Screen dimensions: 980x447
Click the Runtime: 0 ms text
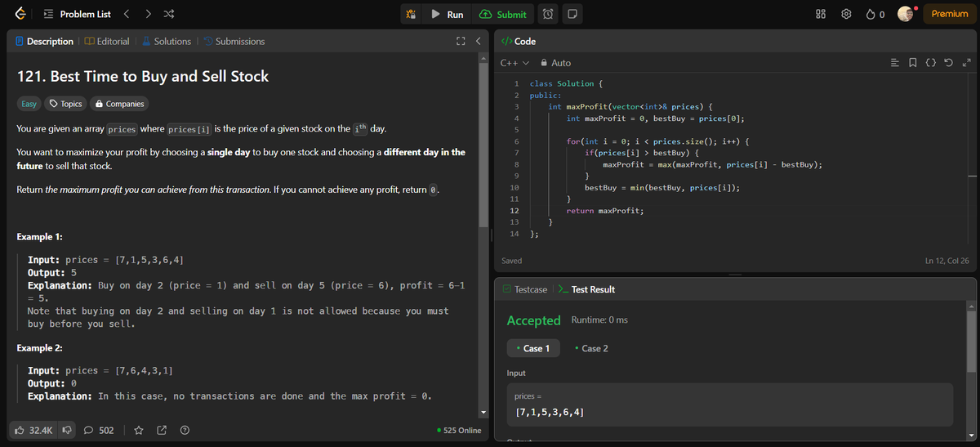click(599, 320)
